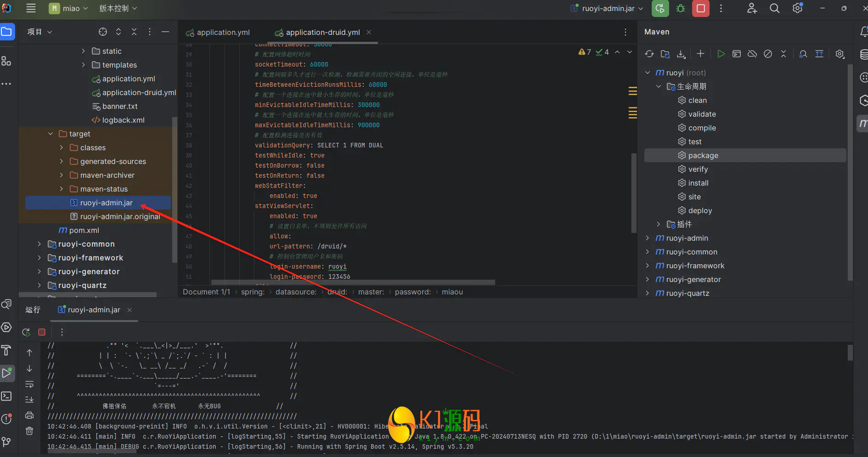Screen dimensions: 868x457
Task: Switch to the application.yml editor tab
Action: (223, 33)
